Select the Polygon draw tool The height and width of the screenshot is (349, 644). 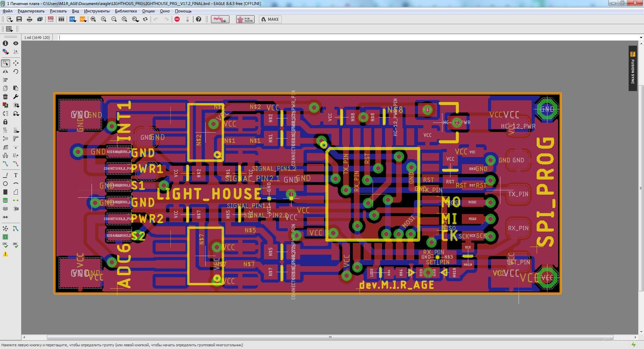16,192
